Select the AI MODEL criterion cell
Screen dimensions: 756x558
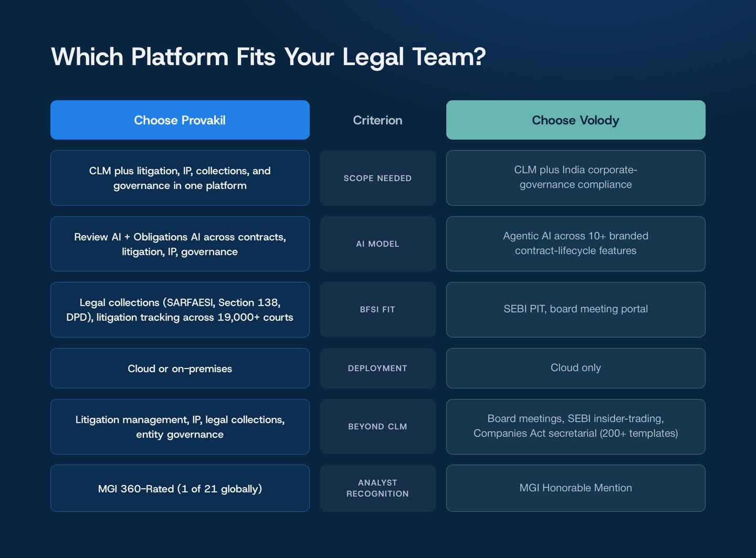pyautogui.click(x=378, y=244)
